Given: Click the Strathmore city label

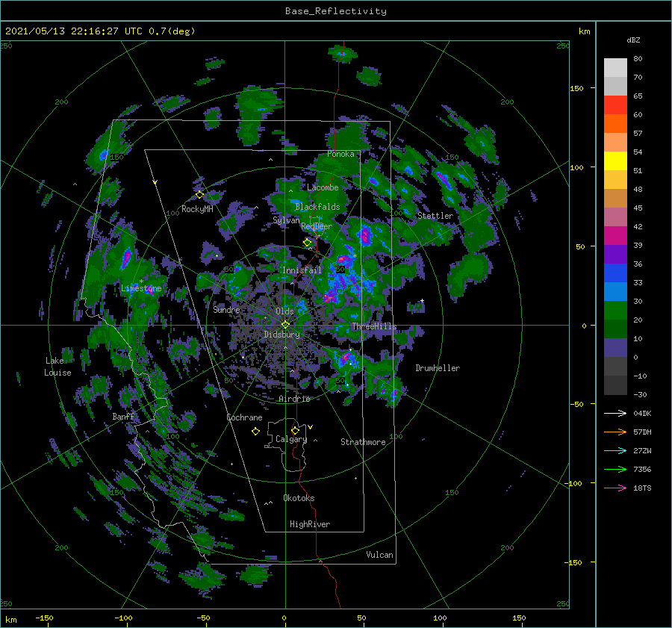Looking at the screenshot, I should [x=363, y=442].
